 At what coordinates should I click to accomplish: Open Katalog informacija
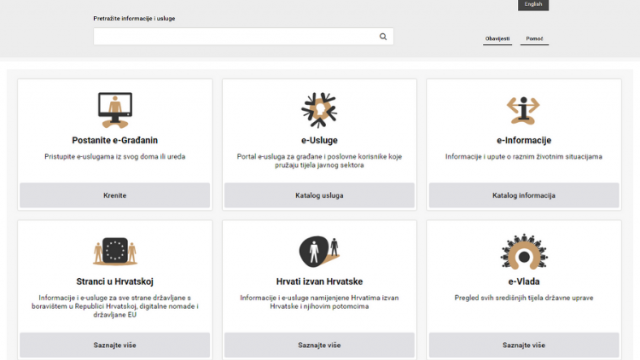pyautogui.click(x=524, y=196)
